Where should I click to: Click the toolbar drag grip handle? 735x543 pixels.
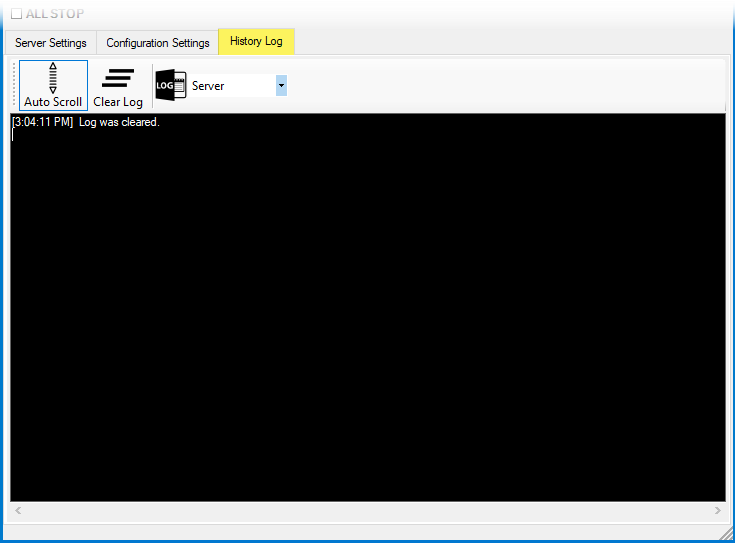pyautogui.click(x=14, y=85)
